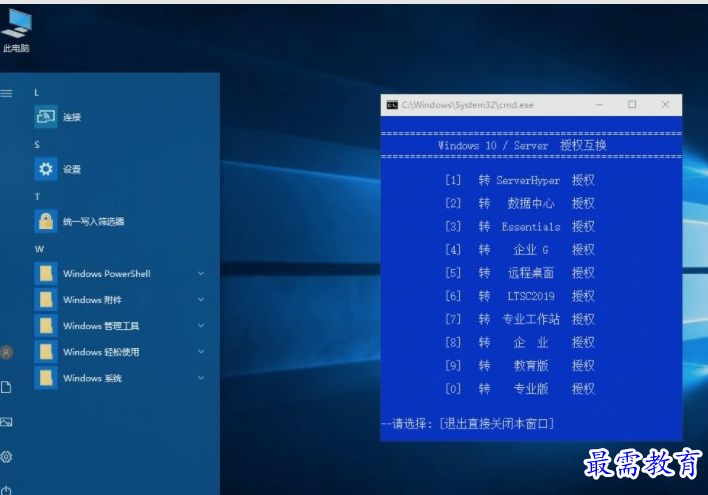Jump to letter T section header
708x495 pixels.
tap(37, 197)
